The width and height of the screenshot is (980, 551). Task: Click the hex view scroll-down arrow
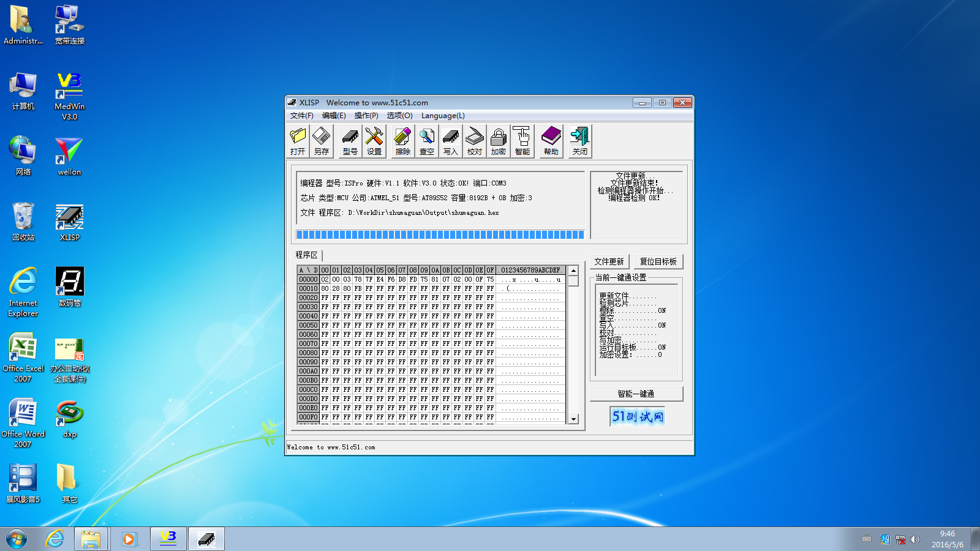pyautogui.click(x=573, y=419)
